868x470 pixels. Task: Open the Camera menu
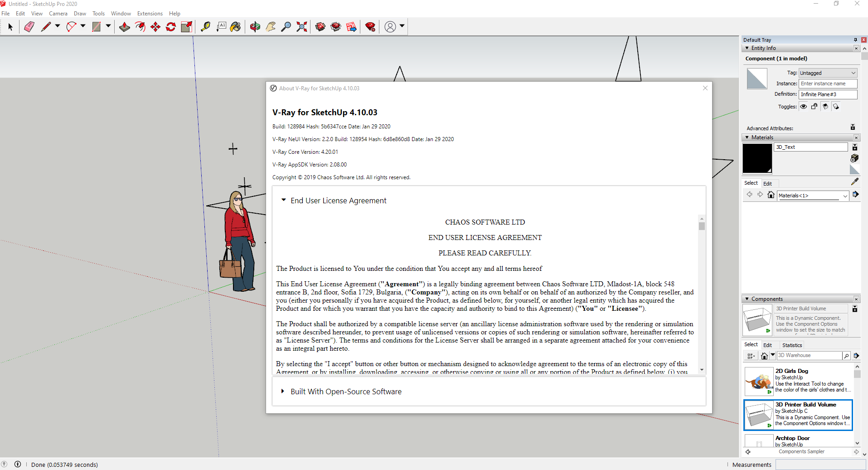[x=58, y=14]
